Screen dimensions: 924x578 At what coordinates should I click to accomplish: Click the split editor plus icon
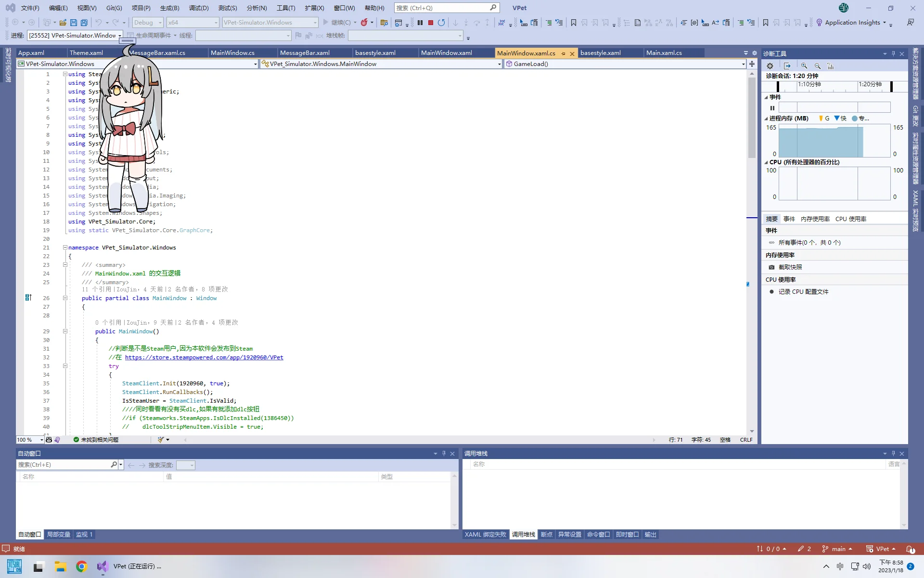[752, 64]
